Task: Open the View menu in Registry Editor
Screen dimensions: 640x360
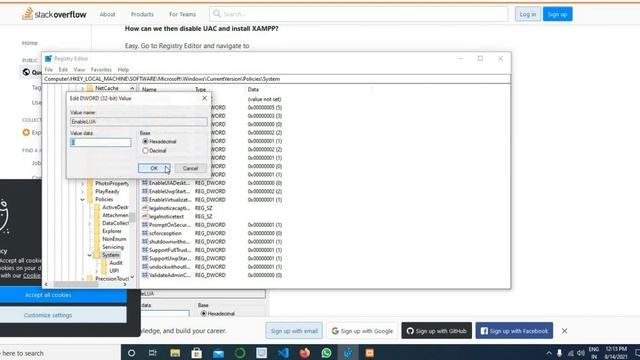Action: coord(79,70)
